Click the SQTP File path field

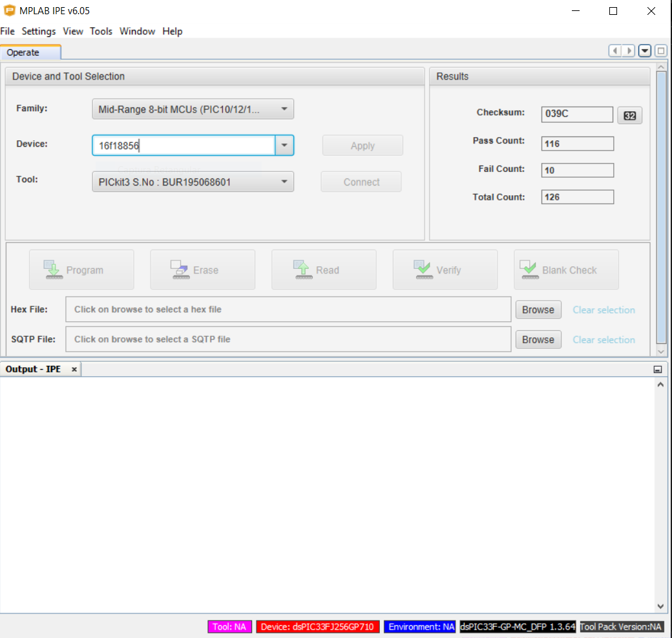click(x=288, y=339)
